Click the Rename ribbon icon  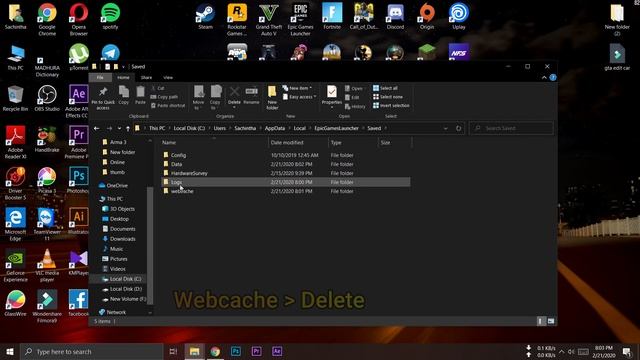(251, 95)
